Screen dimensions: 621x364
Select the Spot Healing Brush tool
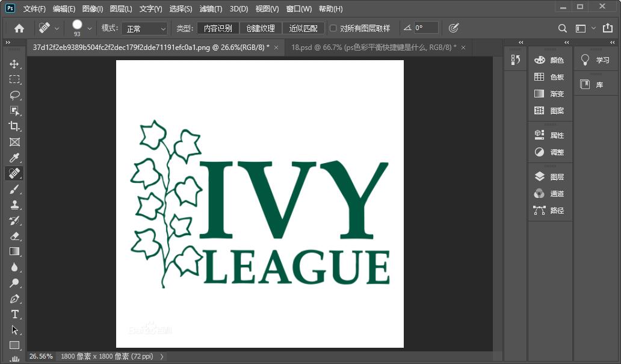(14, 173)
